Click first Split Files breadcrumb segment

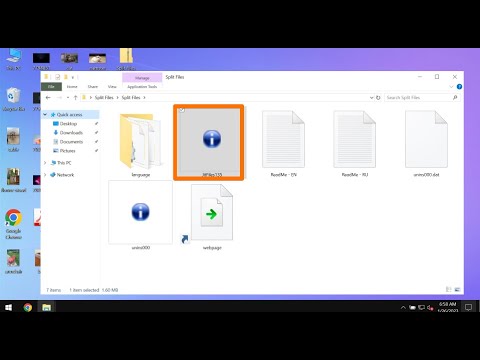click(x=104, y=98)
